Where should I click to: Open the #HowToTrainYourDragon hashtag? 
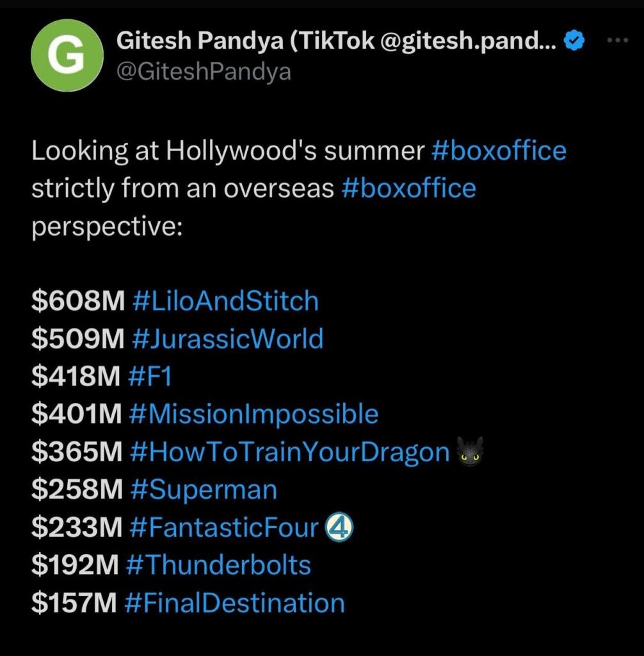[x=289, y=452]
